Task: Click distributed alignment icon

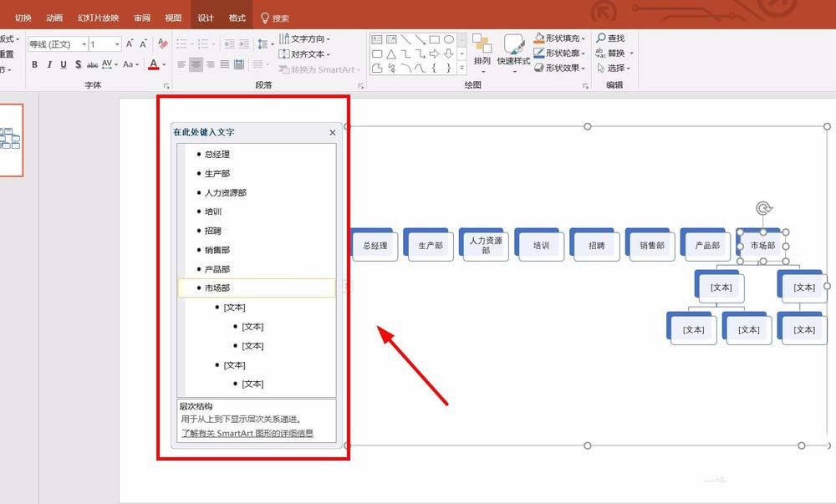Action: (x=239, y=64)
